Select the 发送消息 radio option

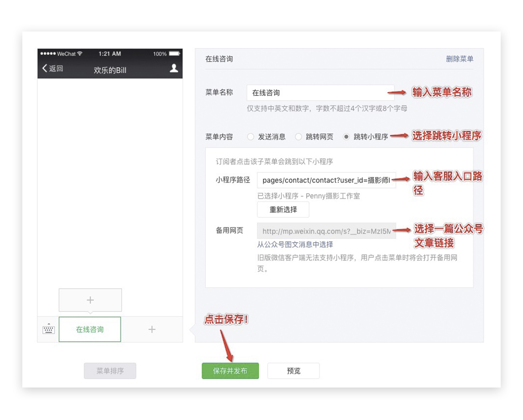coord(251,137)
